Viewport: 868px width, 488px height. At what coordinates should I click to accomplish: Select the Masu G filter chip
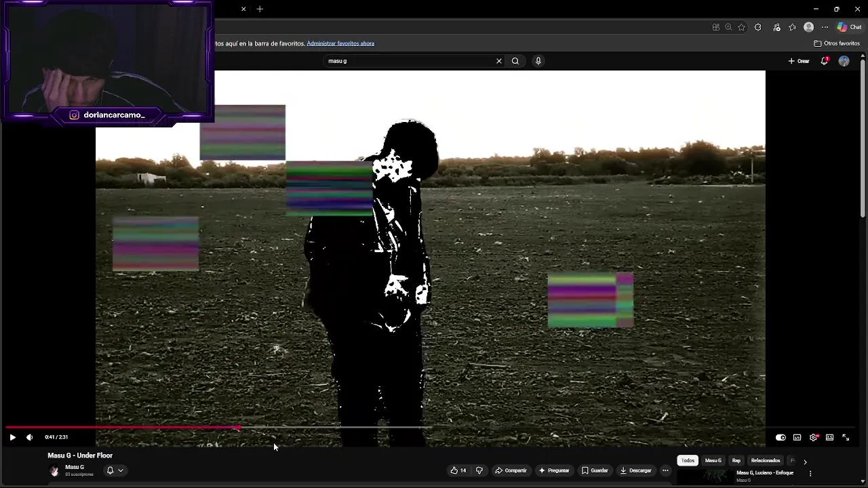(x=713, y=461)
